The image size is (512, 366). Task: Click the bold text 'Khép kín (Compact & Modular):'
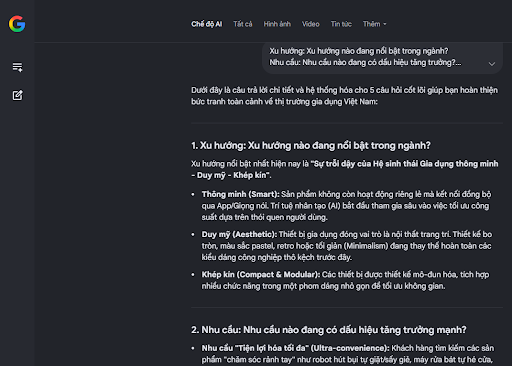261,274
